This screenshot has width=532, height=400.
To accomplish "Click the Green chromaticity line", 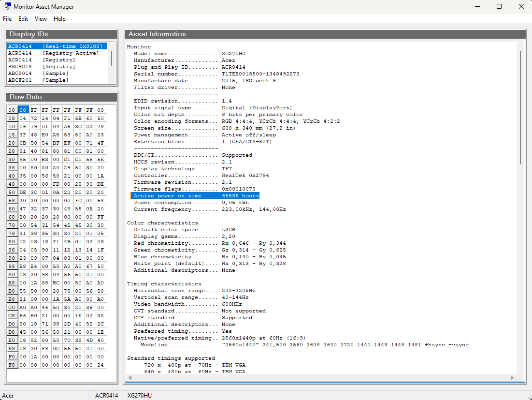I will (x=210, y=250).
